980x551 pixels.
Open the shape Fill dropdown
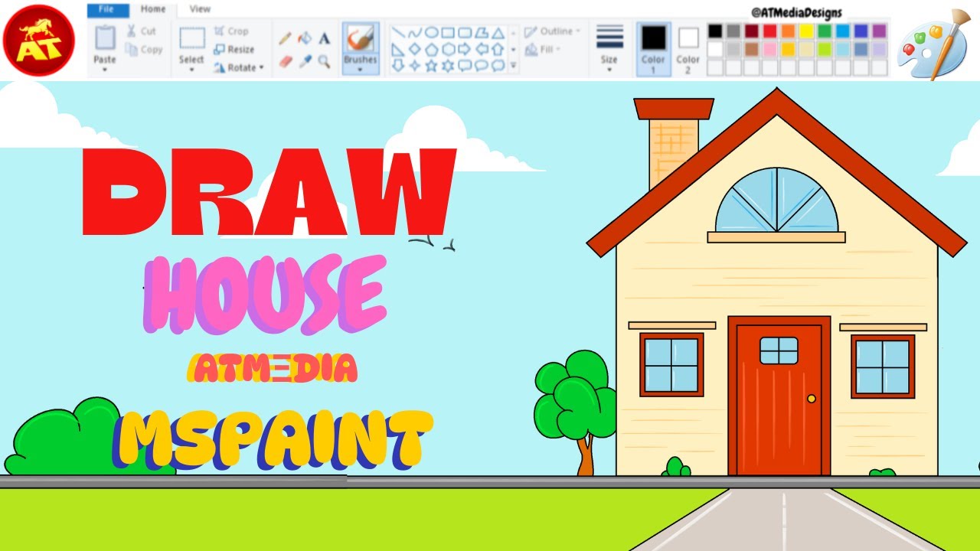pos(541,50)
